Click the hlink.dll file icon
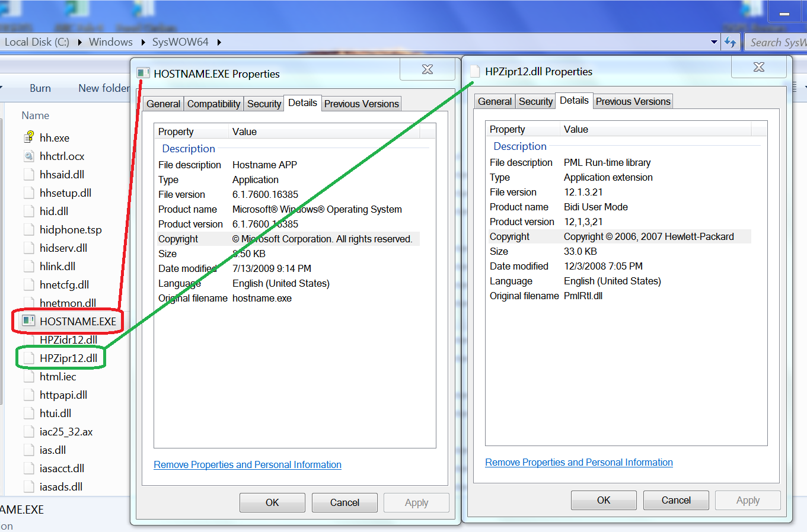Image resolution: width=807 pixels, height=532 pixels. (x=29, y=266)
